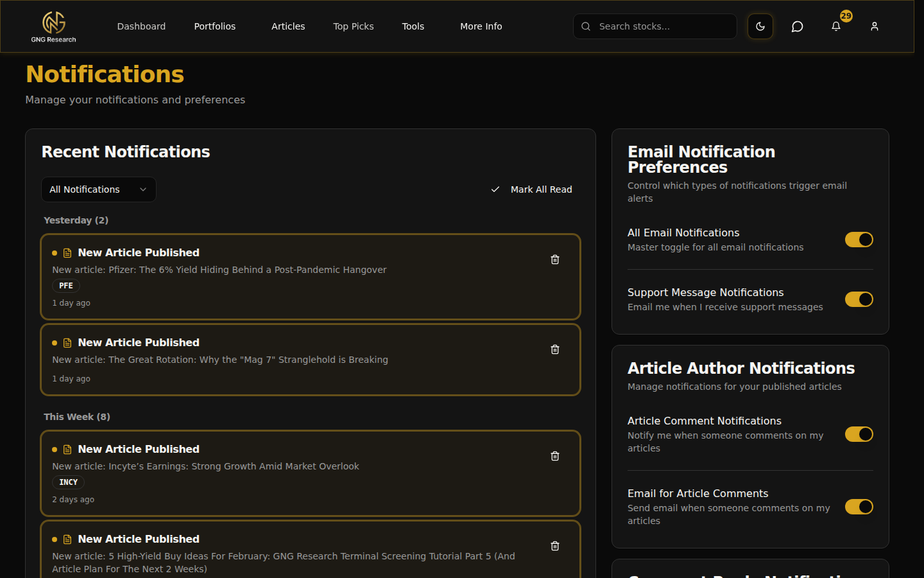Delete the Great Rotation article notification
The width and height of the screenshot is (924, 578).
coord(555,349)
